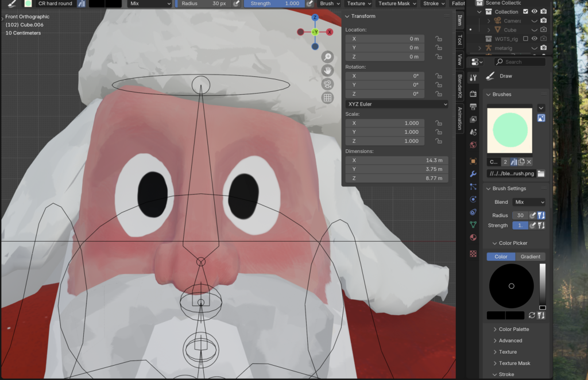Image resolution: width=588 pixels, height=380 pixels.
Task: Toggle brush custom icon image button
Action: click(x=541, y=118)
